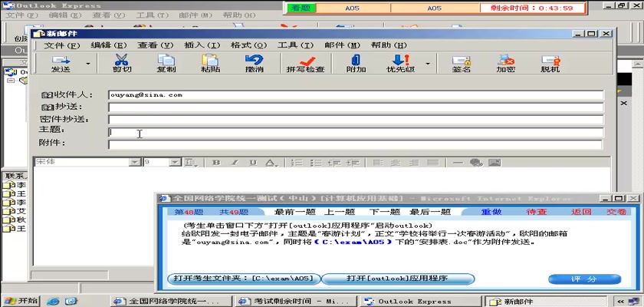Click the 开始 Start button

21,301
